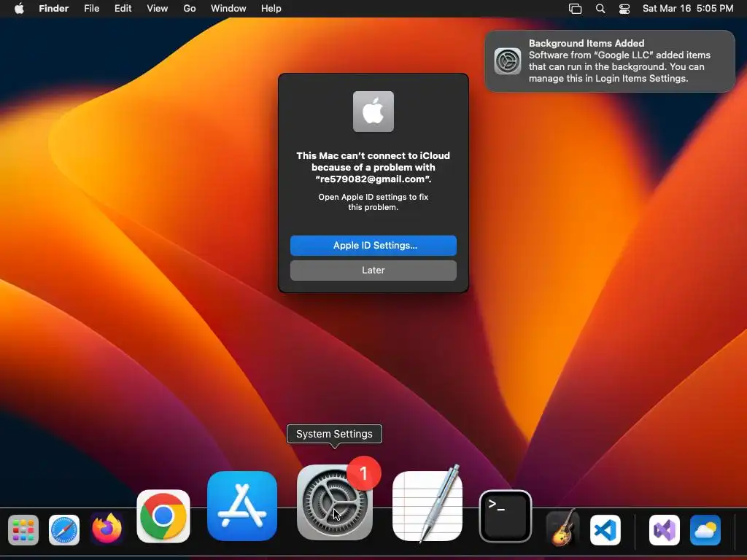Screen dimensions: 747x560
Task: Open Launchpad from the Dock
Action: (23, 530)
